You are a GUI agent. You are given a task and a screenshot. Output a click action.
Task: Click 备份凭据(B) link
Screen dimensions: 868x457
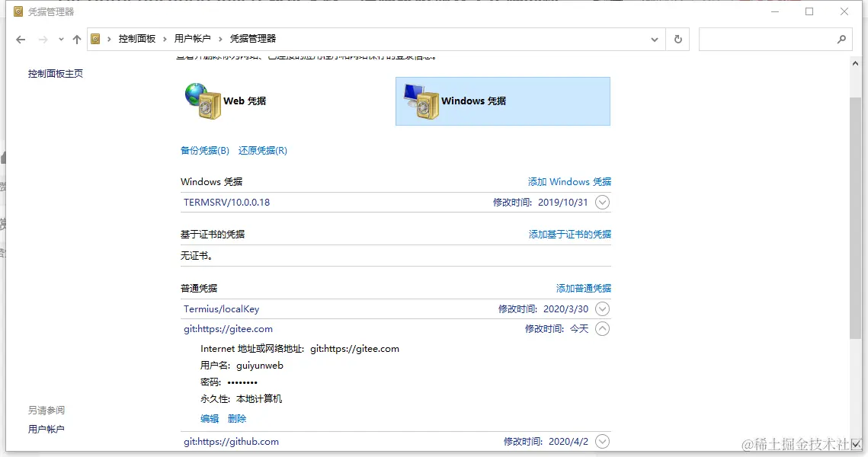[x=205, y=151]
